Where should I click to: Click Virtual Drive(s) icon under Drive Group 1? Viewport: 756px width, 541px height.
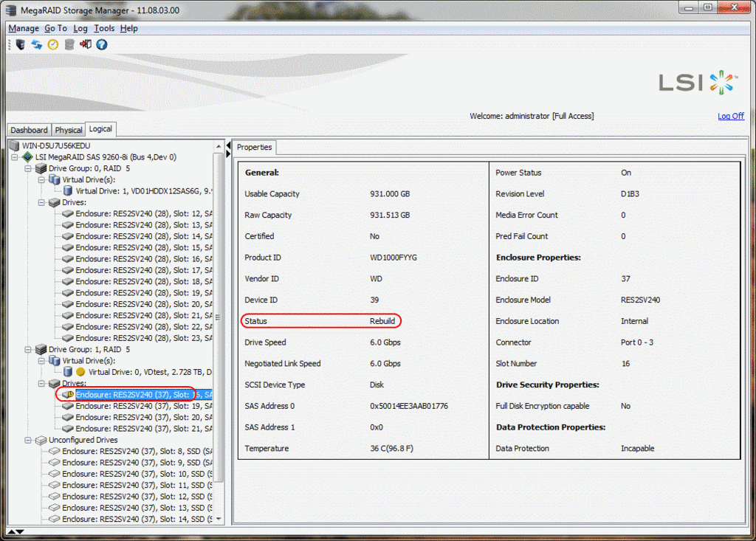click(55, 361)
